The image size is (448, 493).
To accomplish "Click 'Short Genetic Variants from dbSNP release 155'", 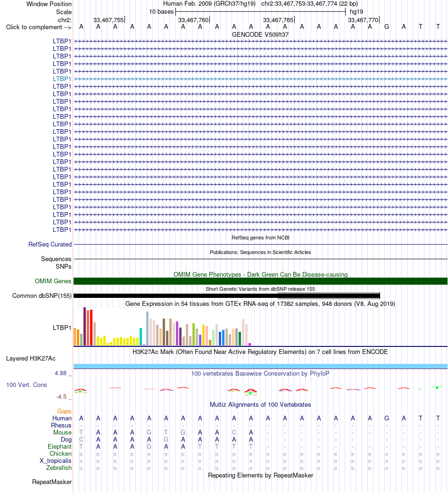I will [x=260, y=289].
